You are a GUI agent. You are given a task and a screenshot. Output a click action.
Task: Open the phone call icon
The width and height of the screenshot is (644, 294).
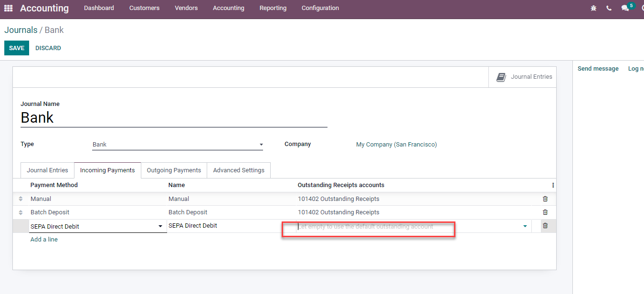pyautogui.click(x=609, y=8)
